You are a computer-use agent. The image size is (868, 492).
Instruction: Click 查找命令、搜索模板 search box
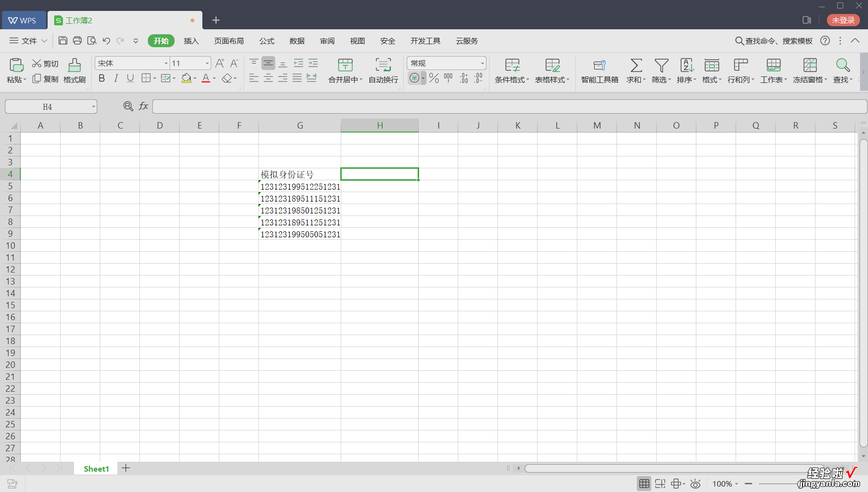774,41
